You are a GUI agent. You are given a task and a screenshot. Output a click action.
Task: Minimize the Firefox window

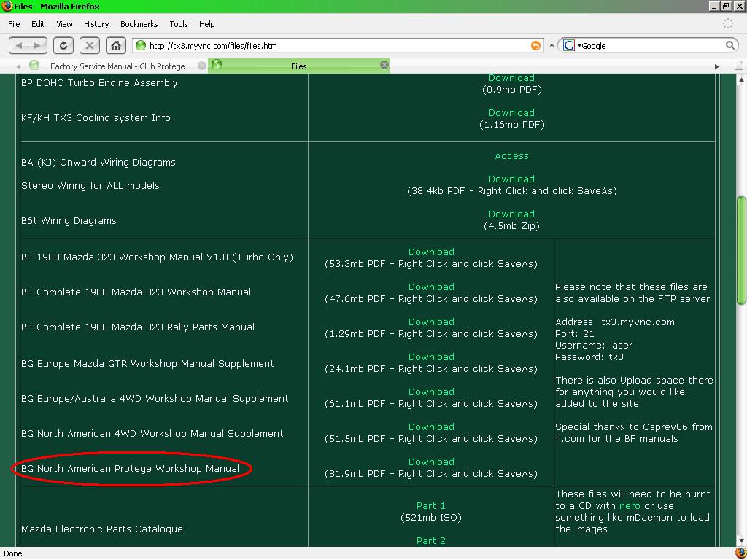pos(713,6)
